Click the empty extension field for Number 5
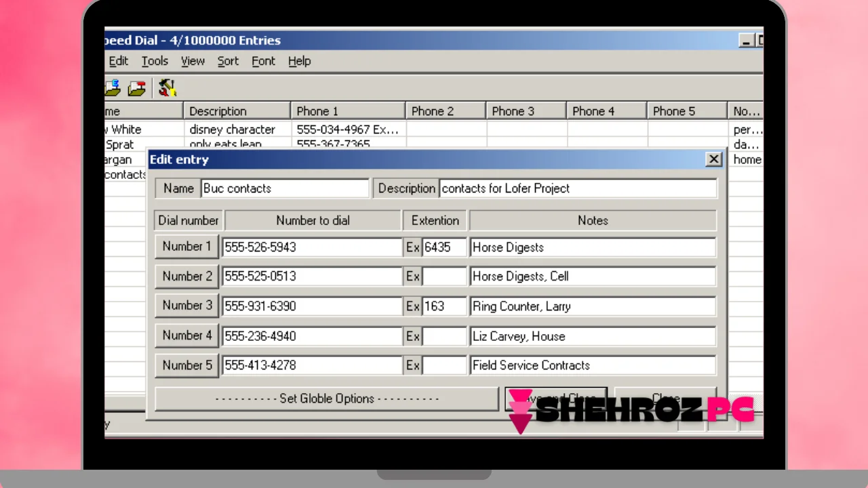Viewport: 868px width, 488px height. point(444,365)
